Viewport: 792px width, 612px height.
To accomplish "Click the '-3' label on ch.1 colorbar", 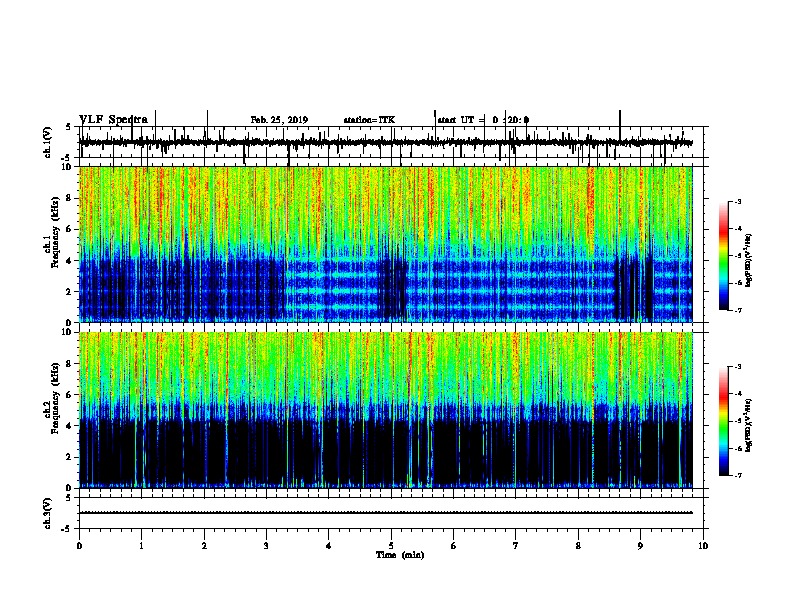I will tap(737, 202).
